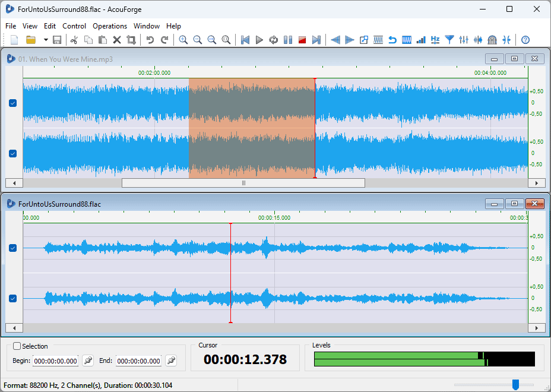Open the equalizer sliders icon
Viewport: 551px width, 392px height.
(x=464, y=40)
